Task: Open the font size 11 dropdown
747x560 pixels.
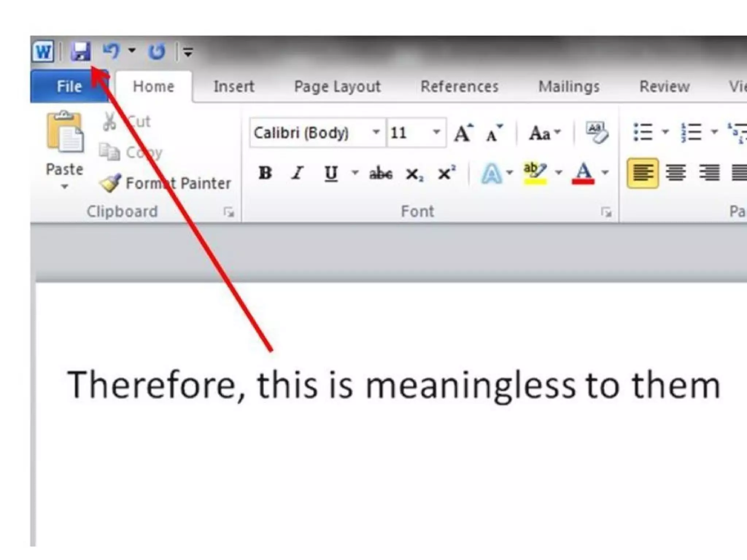Action: [x=436, y=132]
